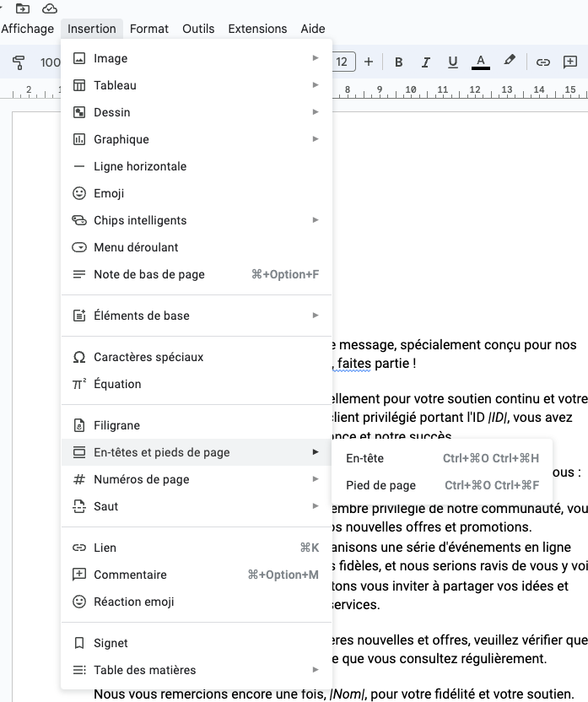Open the text color picker

coord(481,62)
